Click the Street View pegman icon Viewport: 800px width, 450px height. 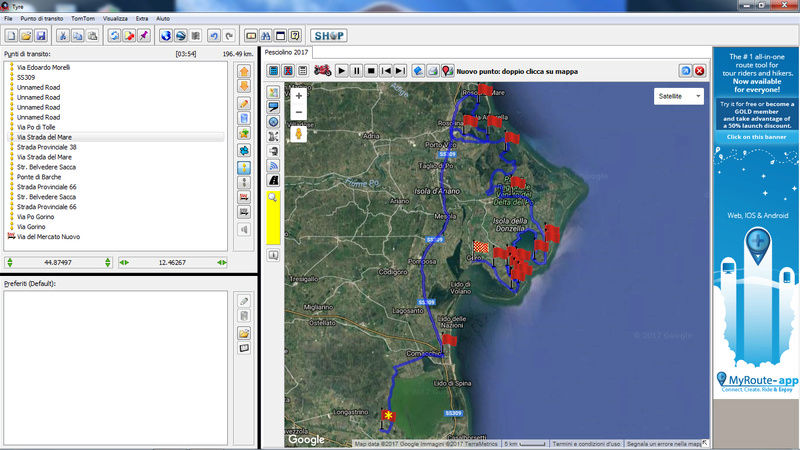point(298,134)
